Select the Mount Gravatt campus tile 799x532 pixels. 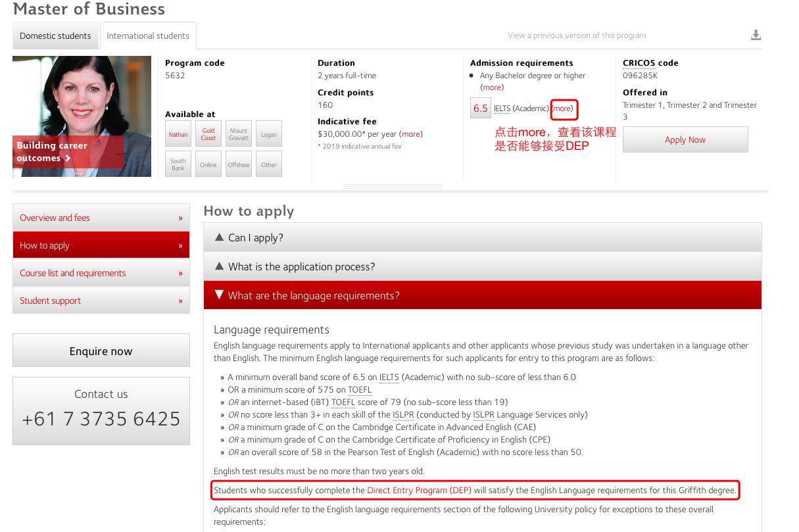[x=239, y=134]
